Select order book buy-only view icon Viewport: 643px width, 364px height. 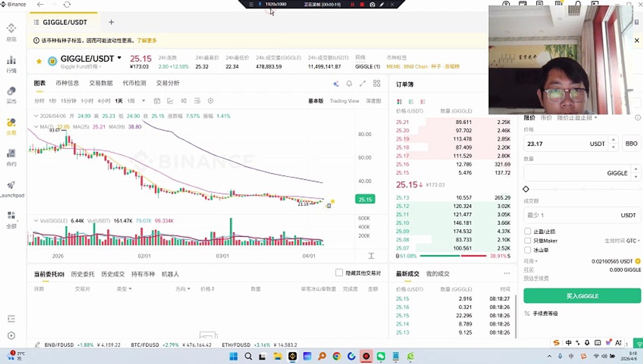click(x=411, y=102)
